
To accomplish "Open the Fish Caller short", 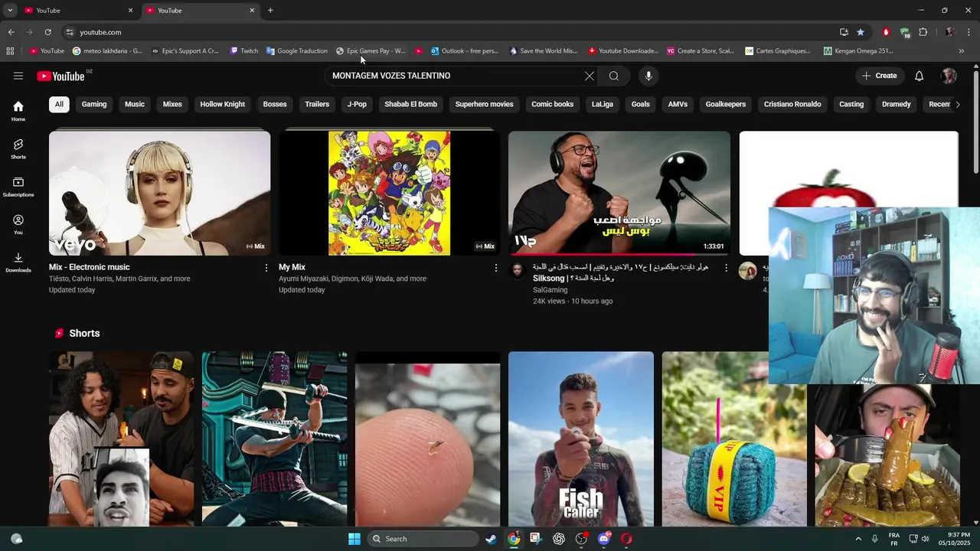I will point(581,439).
